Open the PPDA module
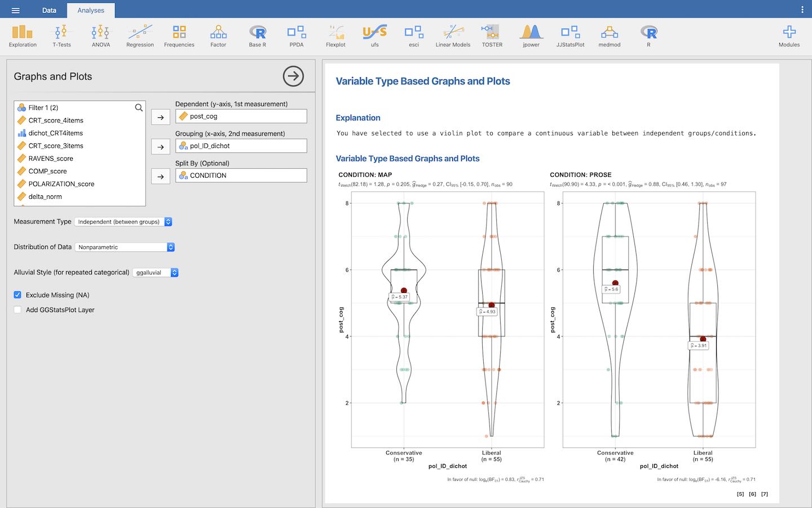The width and height of the screenshot is (812, 508). click(297, 36)
